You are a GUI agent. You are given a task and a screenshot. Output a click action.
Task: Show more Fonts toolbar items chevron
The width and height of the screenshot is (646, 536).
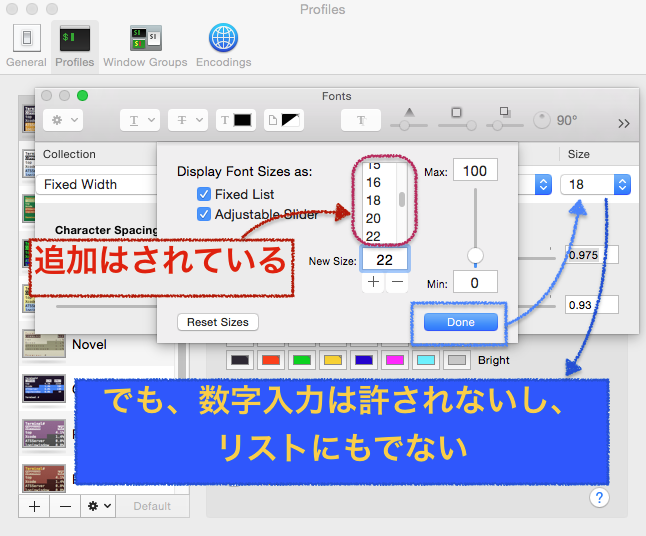(x=624, y=123)
